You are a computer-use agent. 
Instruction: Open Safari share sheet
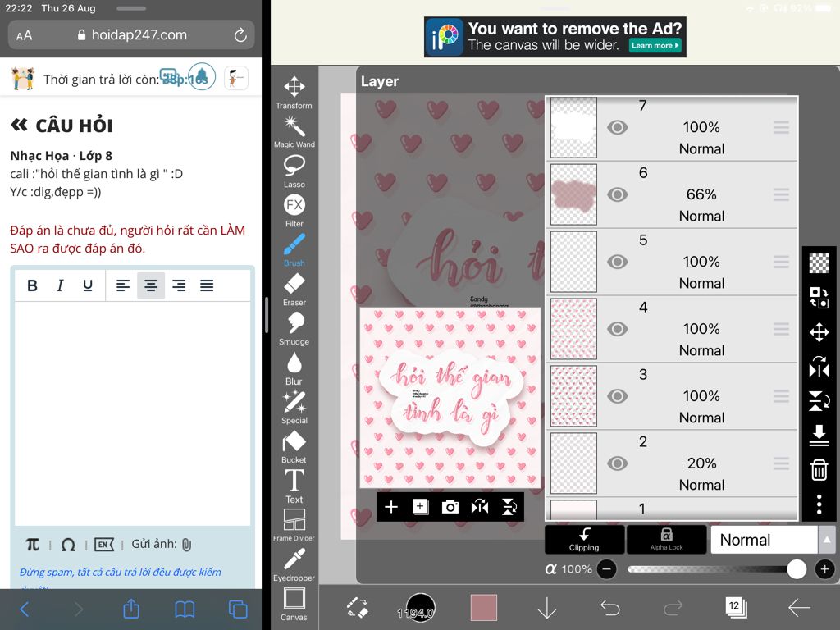pos(131,609)
